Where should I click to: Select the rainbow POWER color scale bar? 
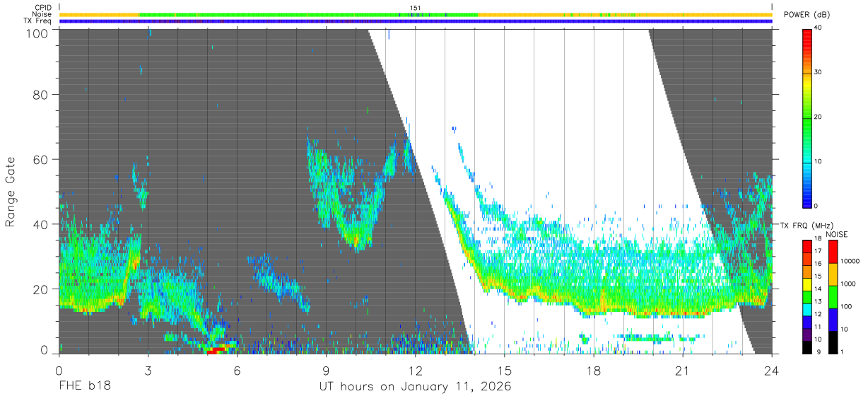[x=807, y=117]
